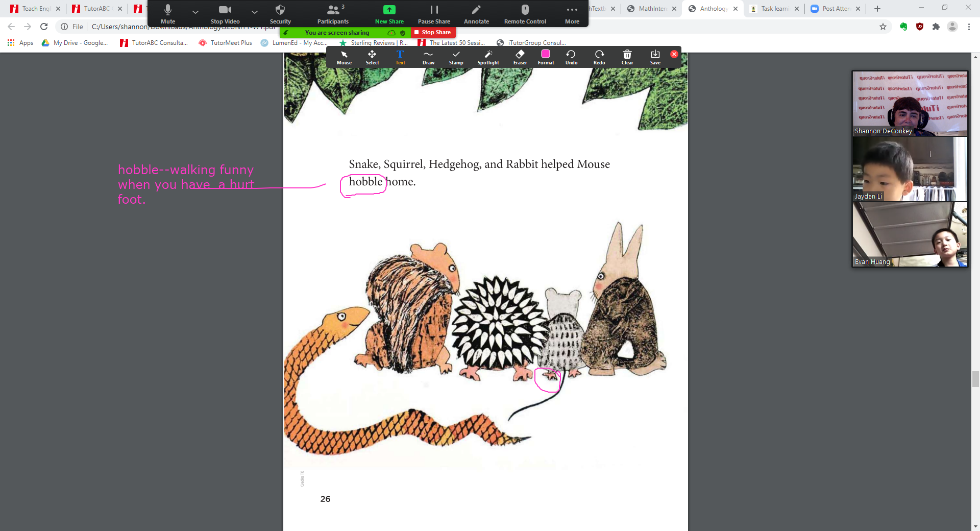This screenshot has width=980, height=531.
Task: Toggle the Annotate toolbar
Action: click(476, 14)
